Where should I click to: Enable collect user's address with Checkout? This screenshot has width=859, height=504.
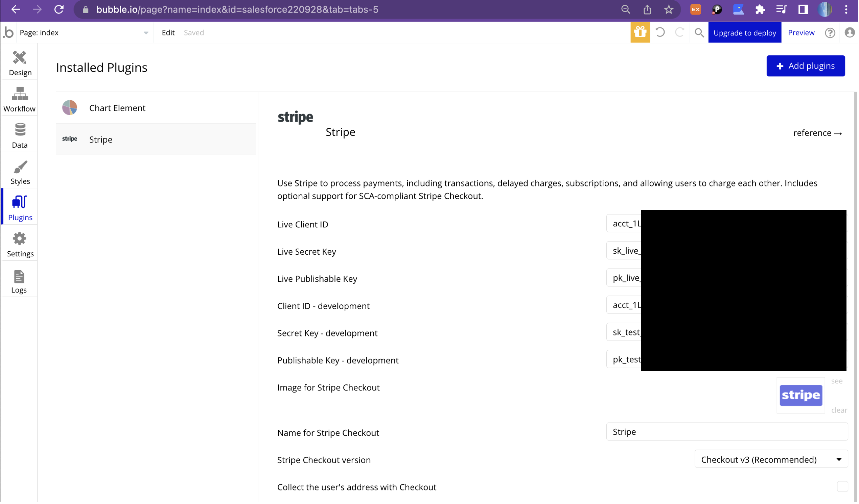(842, 487)
